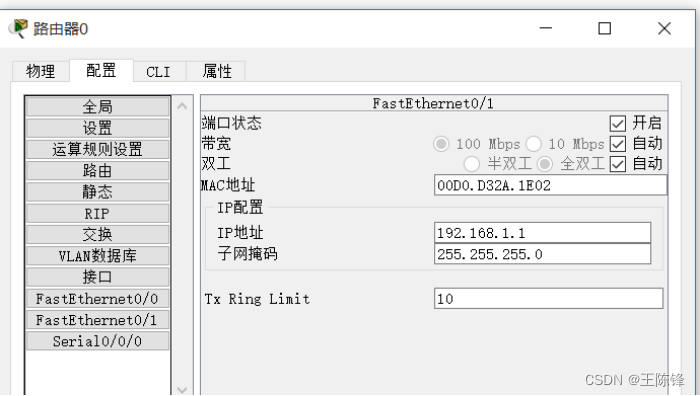Click the IP地址 input field
The height and width of the screenshot is (396, 700).
pyautogui.click(x=542, y=233)
